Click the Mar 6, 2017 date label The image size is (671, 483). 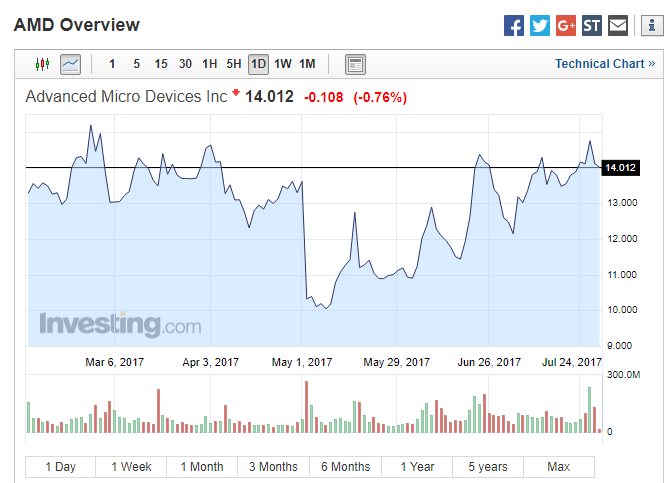click(115, 362)
